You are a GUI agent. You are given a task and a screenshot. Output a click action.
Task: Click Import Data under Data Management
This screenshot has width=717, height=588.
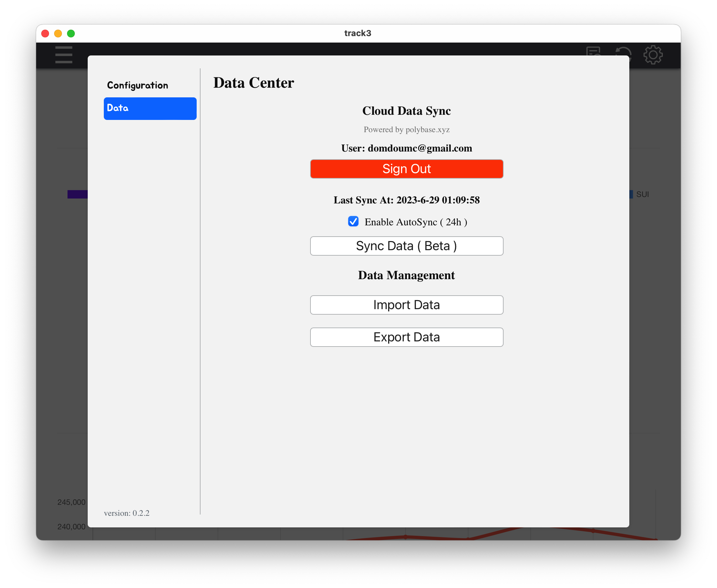click(x=407, y=305)
